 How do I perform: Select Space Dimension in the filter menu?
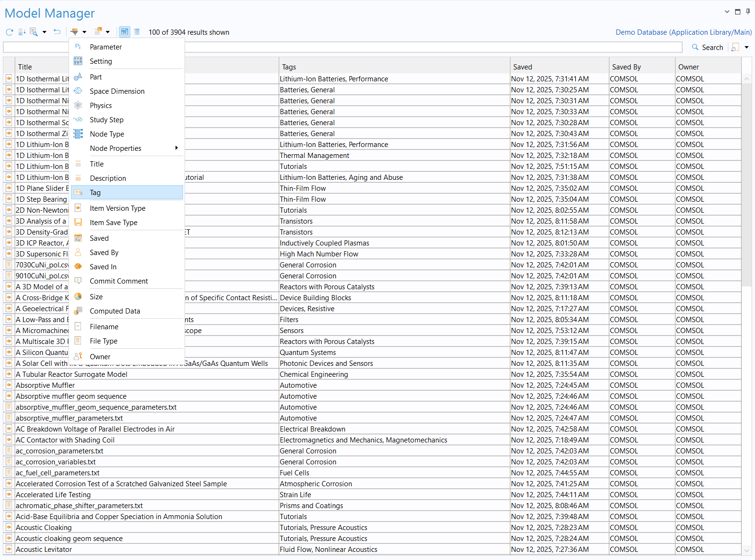coord(127,91)
